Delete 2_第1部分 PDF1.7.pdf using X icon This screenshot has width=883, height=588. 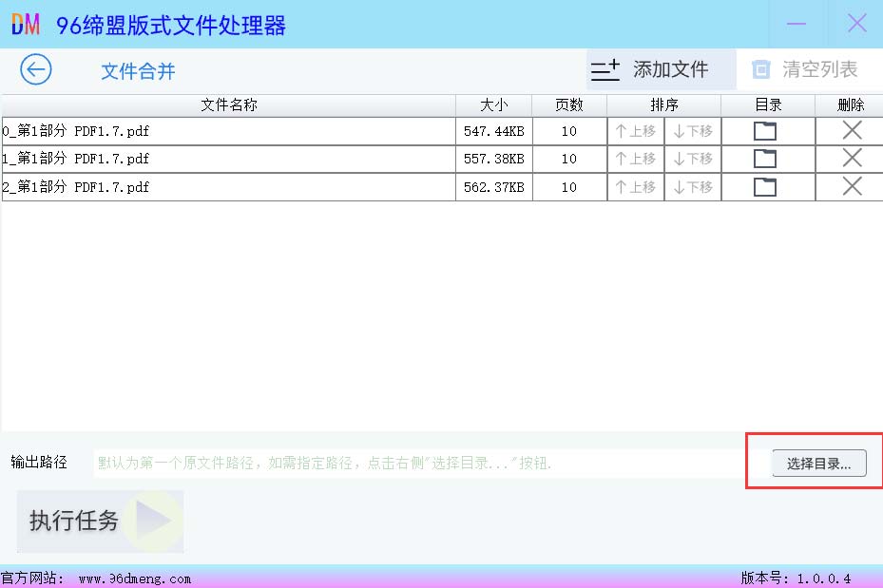pos(852,187)
